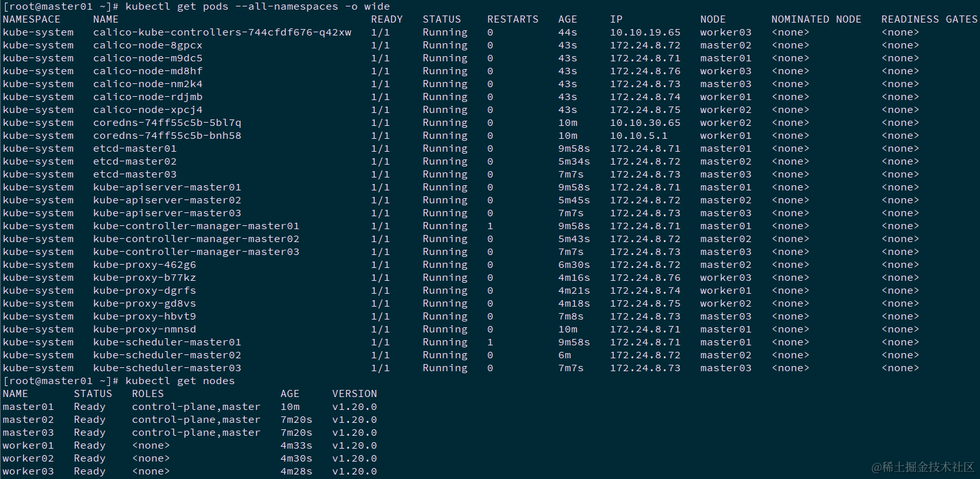Select master03 in the nodes list
Image resolution: width=980 pixels, height=479 pixels.
point(28,433)
